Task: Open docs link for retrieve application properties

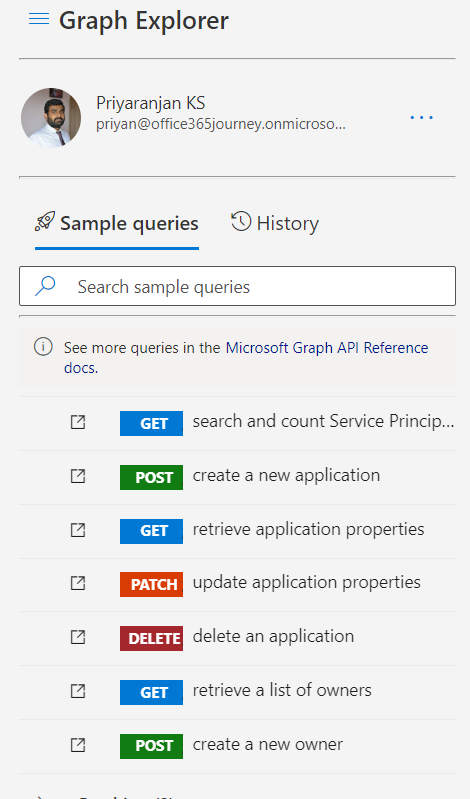Action: pos(78,530)
